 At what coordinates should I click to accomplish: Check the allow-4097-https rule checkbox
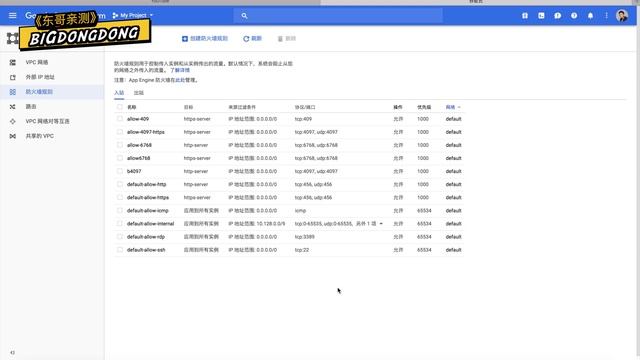120,132
